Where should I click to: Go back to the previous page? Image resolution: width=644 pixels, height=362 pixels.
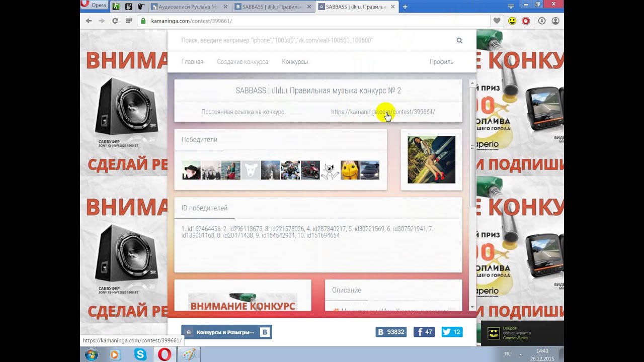tap(89, 21)
